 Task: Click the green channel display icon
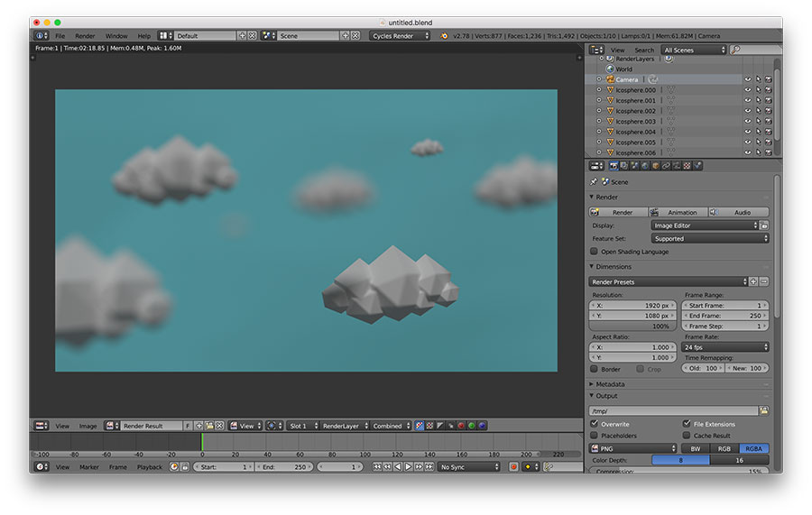(471, 426)
